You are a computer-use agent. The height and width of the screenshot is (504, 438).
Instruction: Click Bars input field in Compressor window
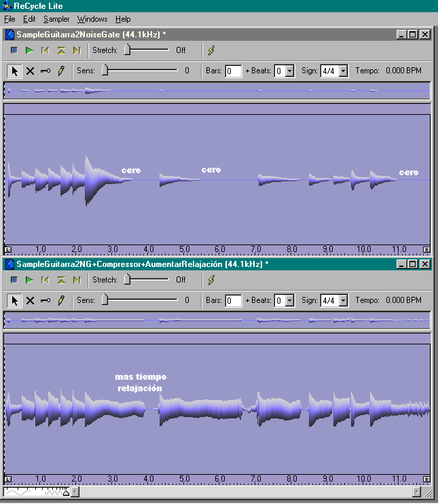pos(234,300)
